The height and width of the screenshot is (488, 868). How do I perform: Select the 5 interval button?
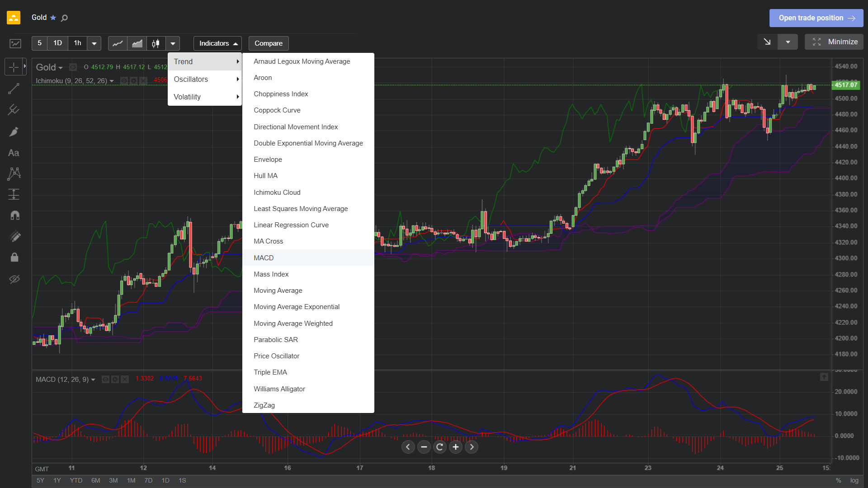[39, 43]
